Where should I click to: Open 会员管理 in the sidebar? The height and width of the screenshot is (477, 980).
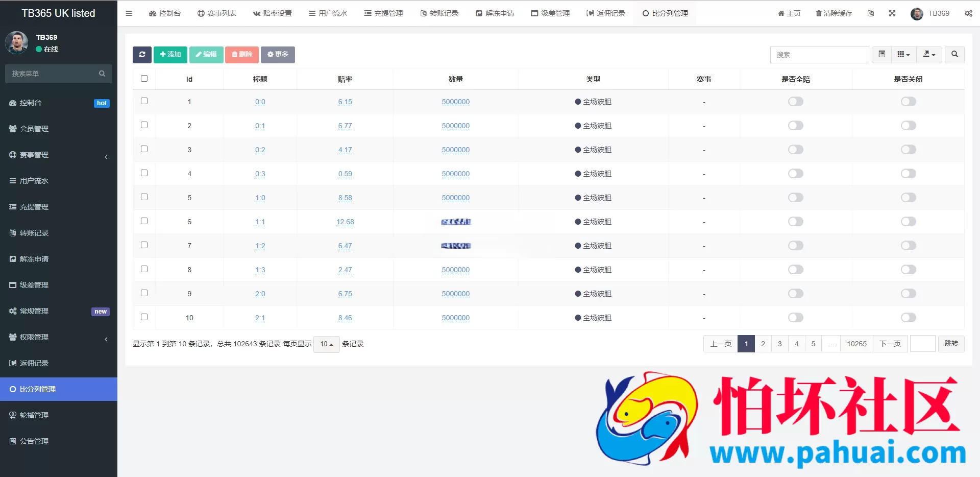(59, 129)
